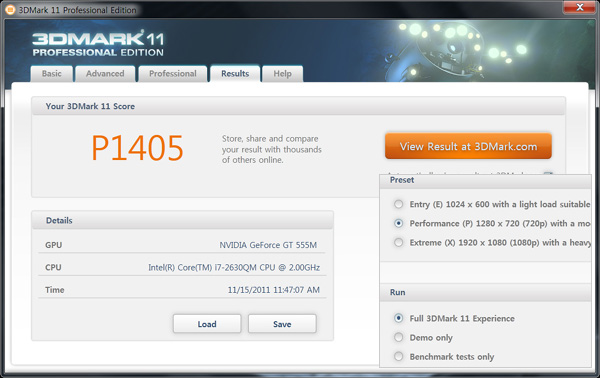Image resolution: width=600 pixels, height=378 pixels.
Task: Click the 3DMark 11 title bar icon
Action: coord(10,9)
